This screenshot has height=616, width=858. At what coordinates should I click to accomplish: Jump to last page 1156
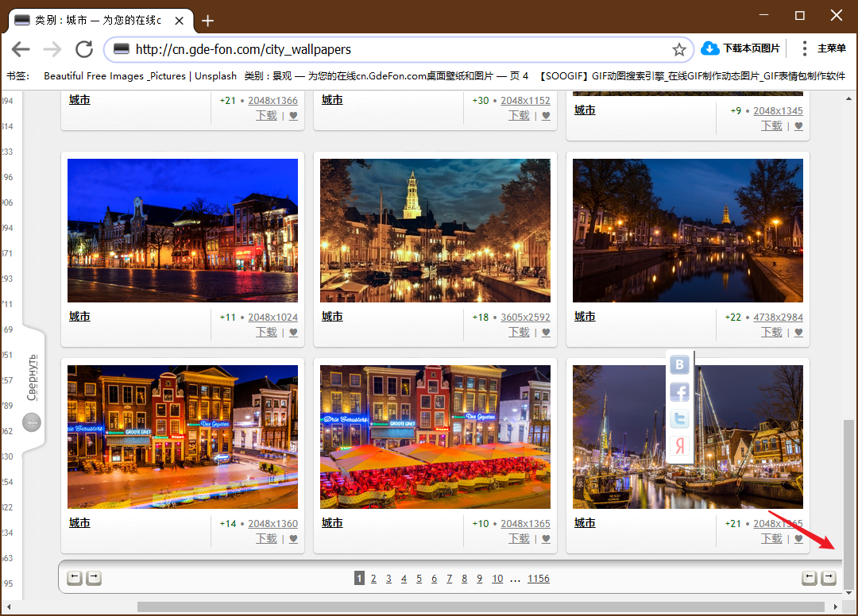(x=539, y=578)
